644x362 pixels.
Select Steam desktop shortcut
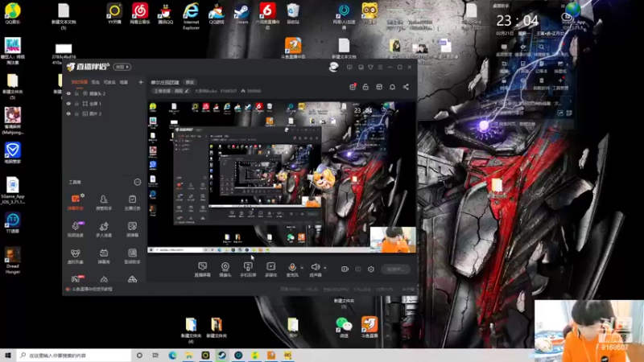tap(242, 14)
